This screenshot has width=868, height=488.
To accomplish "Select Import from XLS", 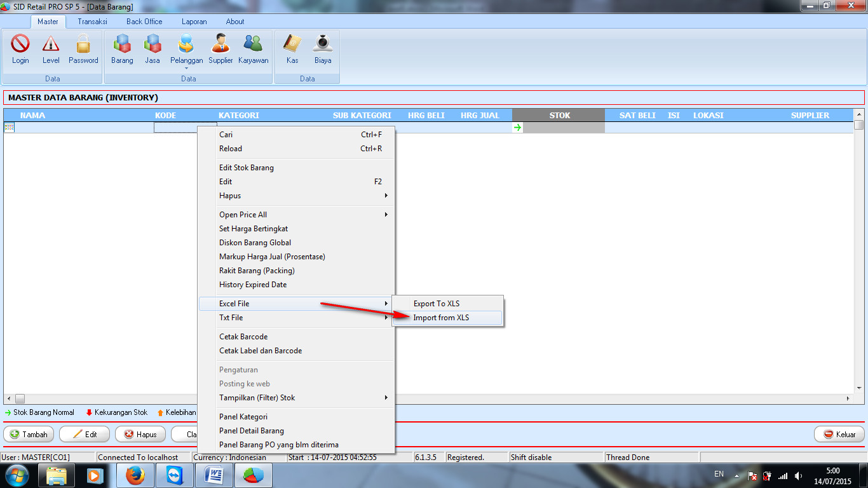I will point(442,318).
